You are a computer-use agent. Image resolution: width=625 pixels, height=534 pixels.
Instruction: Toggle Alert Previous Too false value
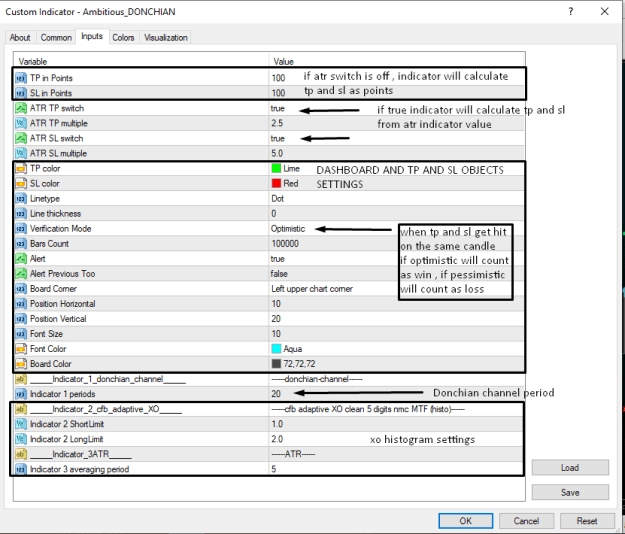(x=279, y=274)
